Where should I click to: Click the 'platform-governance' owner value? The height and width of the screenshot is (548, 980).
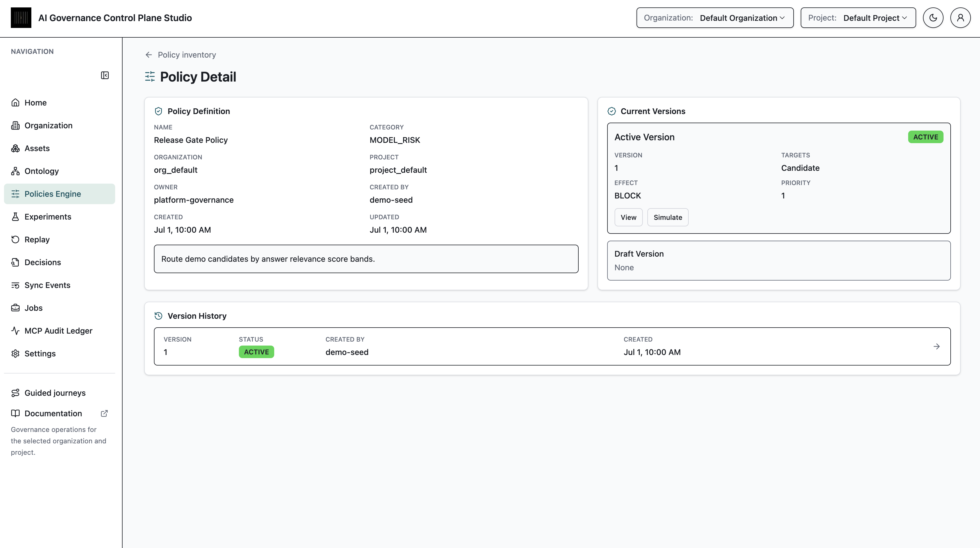click(194, 200)
